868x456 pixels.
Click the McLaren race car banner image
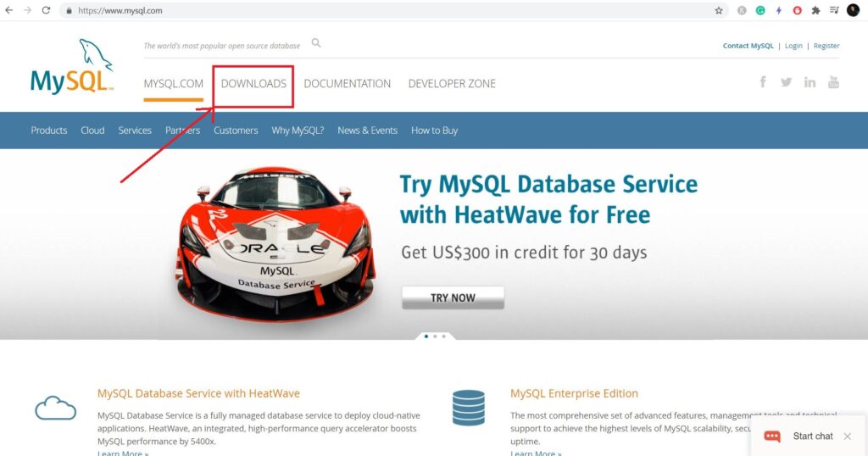(x=275, y=243)
